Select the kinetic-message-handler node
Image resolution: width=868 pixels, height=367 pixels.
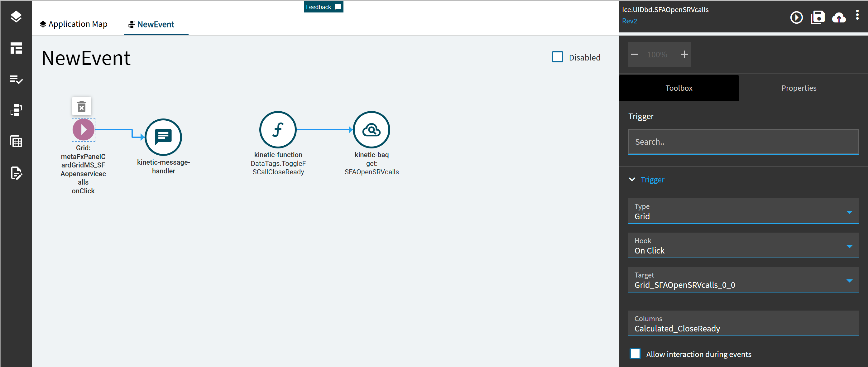click(163, 137)
